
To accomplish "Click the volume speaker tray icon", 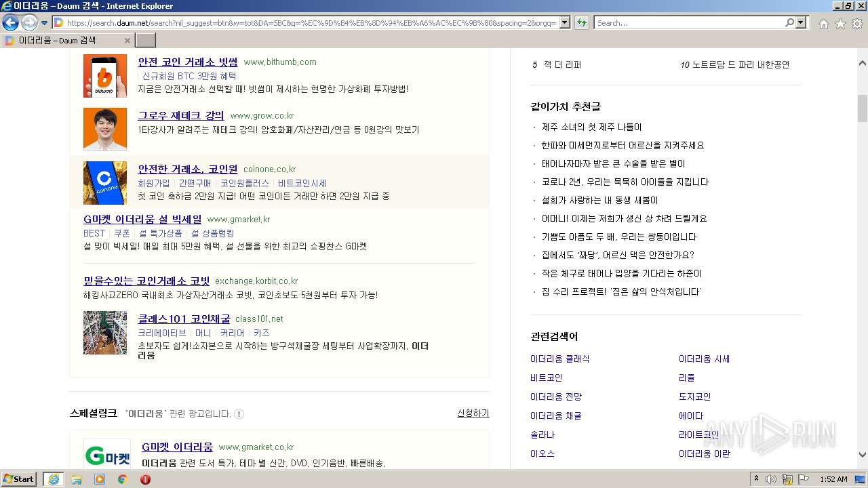I will click(x=771, y=479).
